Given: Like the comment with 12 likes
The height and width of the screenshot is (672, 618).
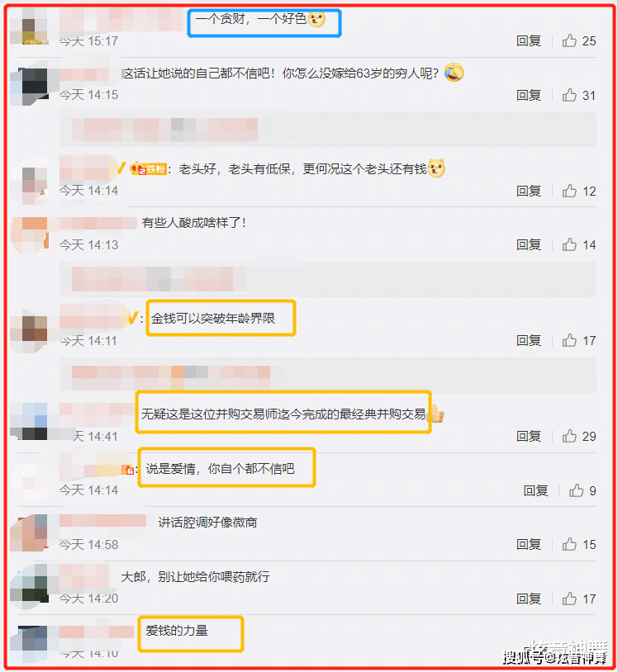Looking at the screenshot, I should click(x=569, y=191).
